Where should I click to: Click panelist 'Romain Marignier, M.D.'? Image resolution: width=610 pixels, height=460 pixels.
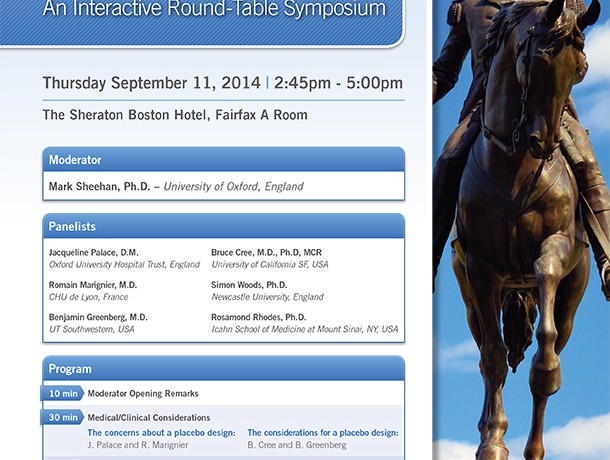(x=93, y=285)
